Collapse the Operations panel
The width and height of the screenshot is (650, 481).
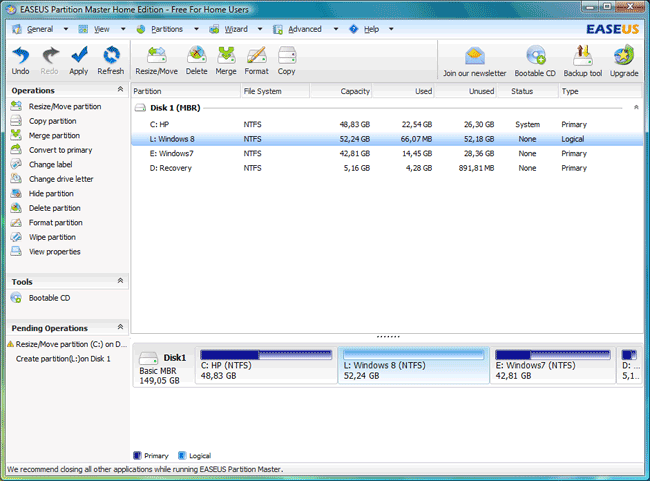pos(120,91)
